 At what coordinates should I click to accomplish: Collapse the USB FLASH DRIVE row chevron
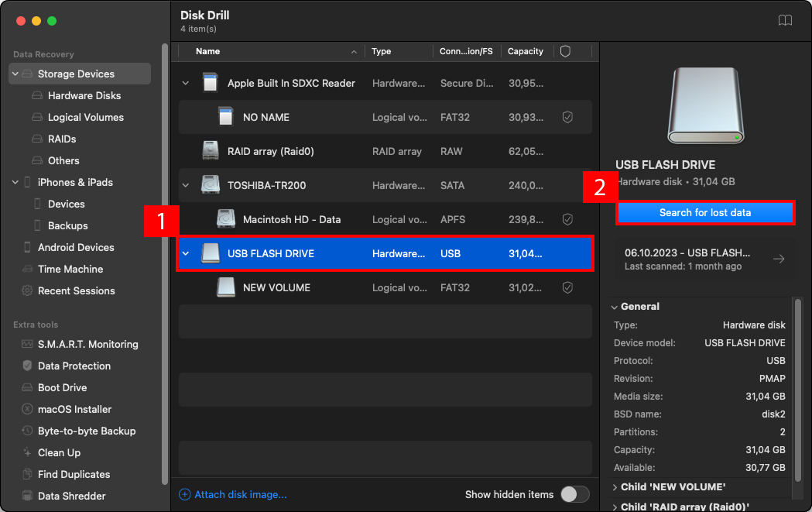click(186, 253)
